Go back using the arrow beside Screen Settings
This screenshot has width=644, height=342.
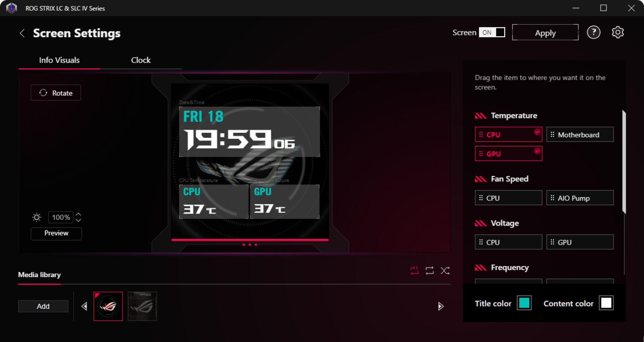[22, 33]
